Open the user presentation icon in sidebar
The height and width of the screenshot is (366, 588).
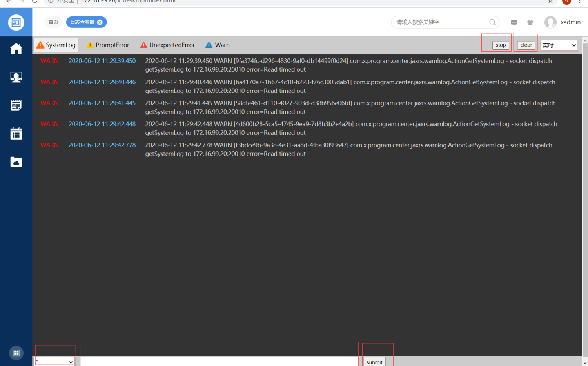click(16, 77)
